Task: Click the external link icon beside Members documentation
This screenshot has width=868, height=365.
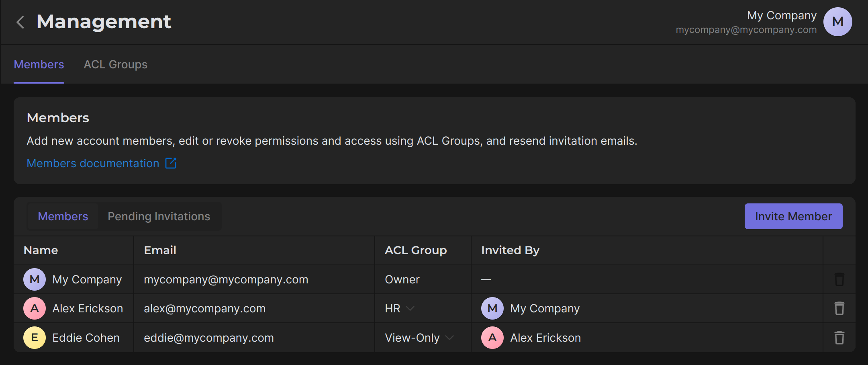Action: (x=171, y=163)
